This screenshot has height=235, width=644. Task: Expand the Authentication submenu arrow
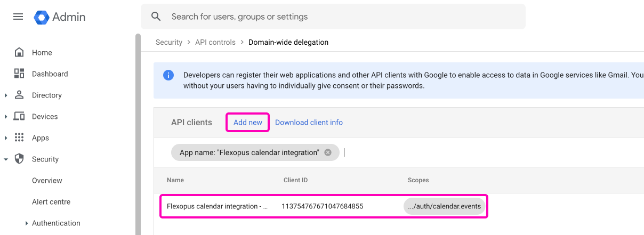pos(27,223)
